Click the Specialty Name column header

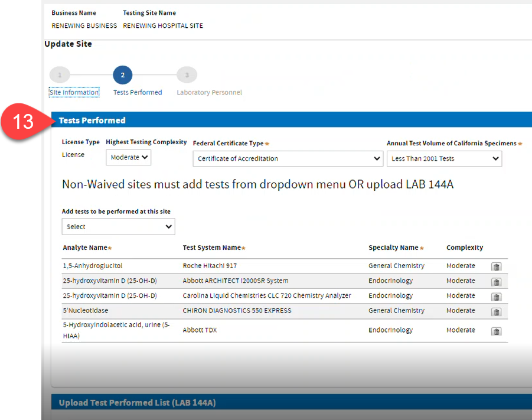pyautogui.click(x=394, y=248)
